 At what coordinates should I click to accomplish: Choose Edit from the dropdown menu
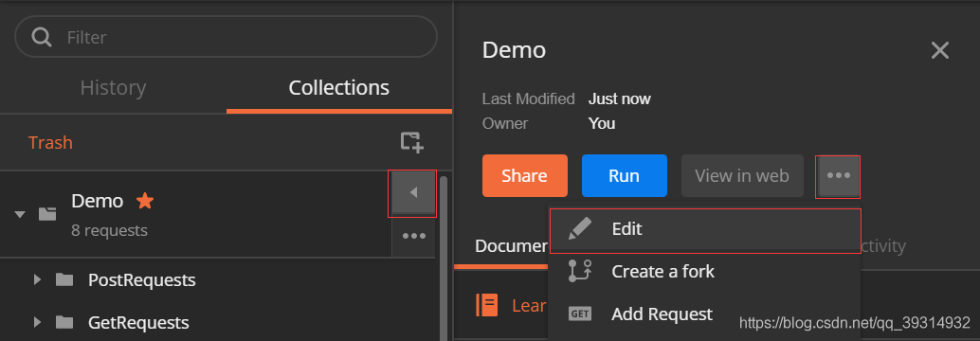(x=704, y=230)
